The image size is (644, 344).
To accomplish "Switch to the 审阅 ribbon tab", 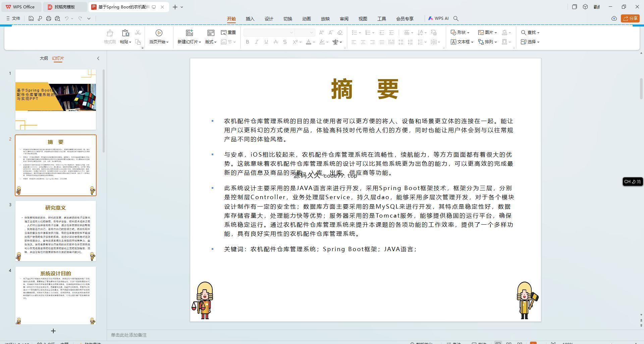I will [x=344, y=19].
